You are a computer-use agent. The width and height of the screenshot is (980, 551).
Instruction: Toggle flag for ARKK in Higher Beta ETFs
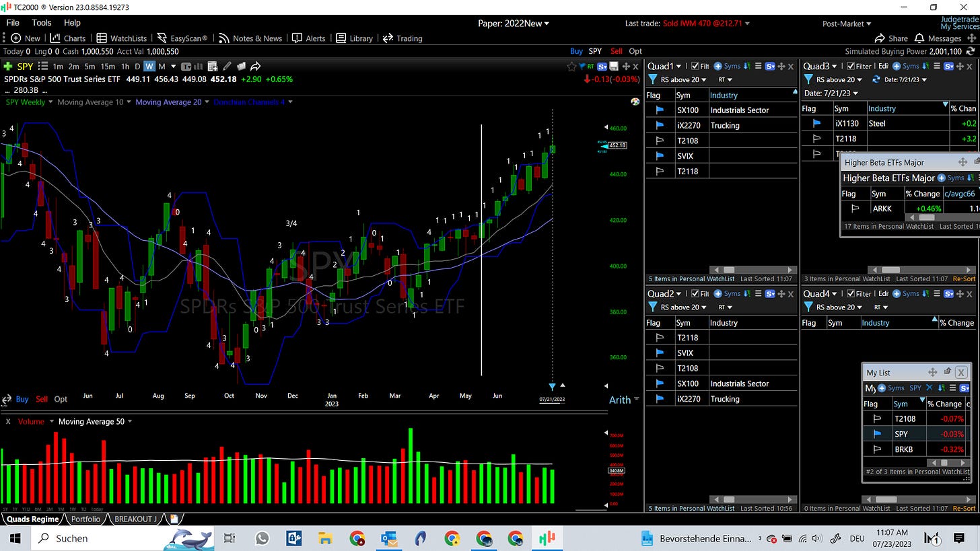(855, 209)
